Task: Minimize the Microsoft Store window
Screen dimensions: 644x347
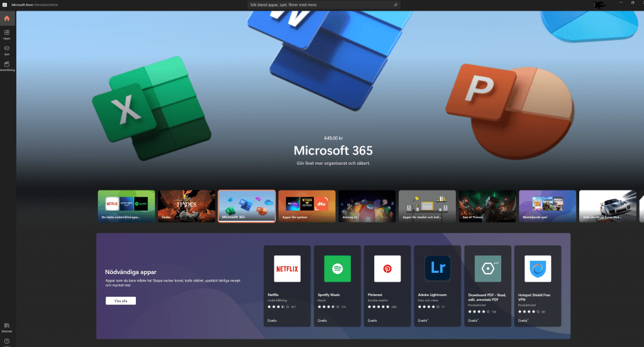Action: pyautogui.click(x=621, y=3)
